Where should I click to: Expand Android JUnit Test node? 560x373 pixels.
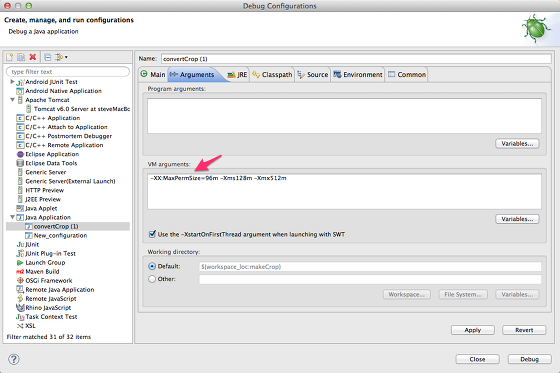coord(12,82)
